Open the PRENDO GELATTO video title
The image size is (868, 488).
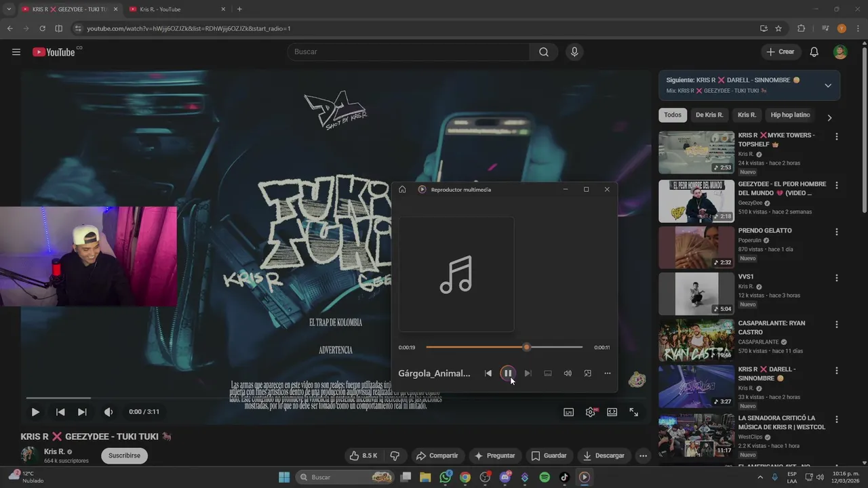(x=765, y=230)
